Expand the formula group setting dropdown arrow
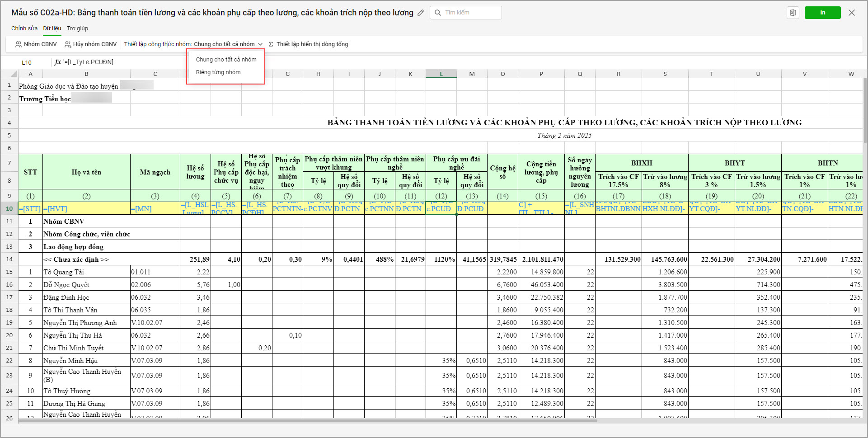The height and width of the screenshot is (438, 868). [260, 44]
